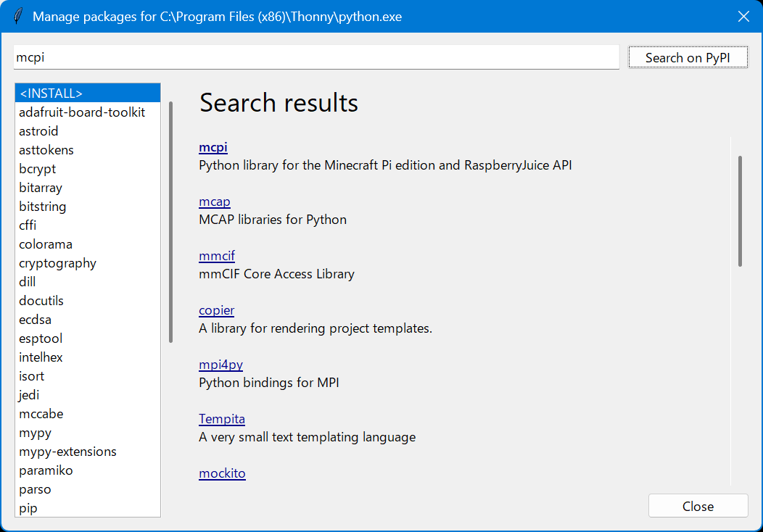763x532 pixels.
Task: Click the mcpi description about Minecraft Pi
Action: pyautogui.click(x=385, y=165)
